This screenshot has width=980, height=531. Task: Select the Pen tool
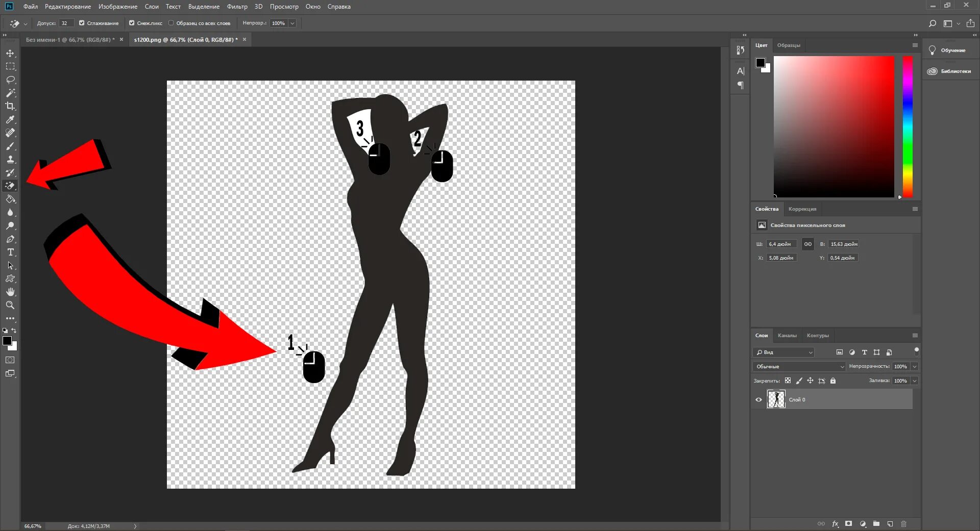click(x=10, y=239)
